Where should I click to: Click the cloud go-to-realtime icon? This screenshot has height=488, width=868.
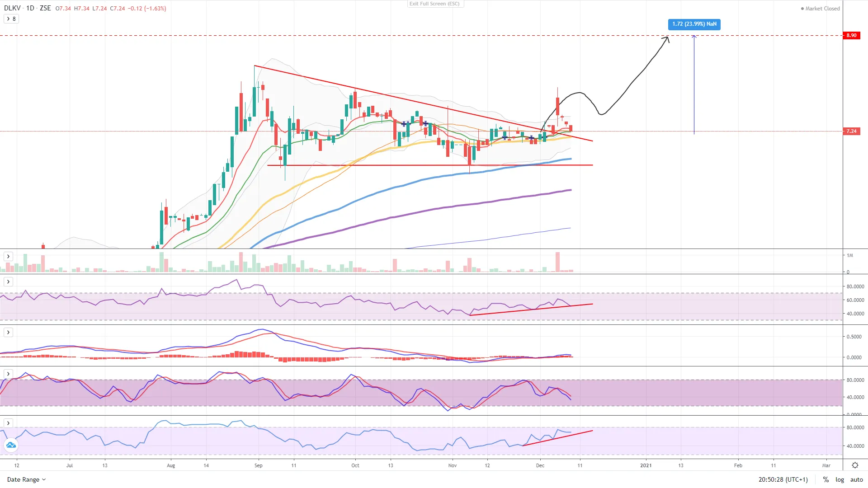11,445
